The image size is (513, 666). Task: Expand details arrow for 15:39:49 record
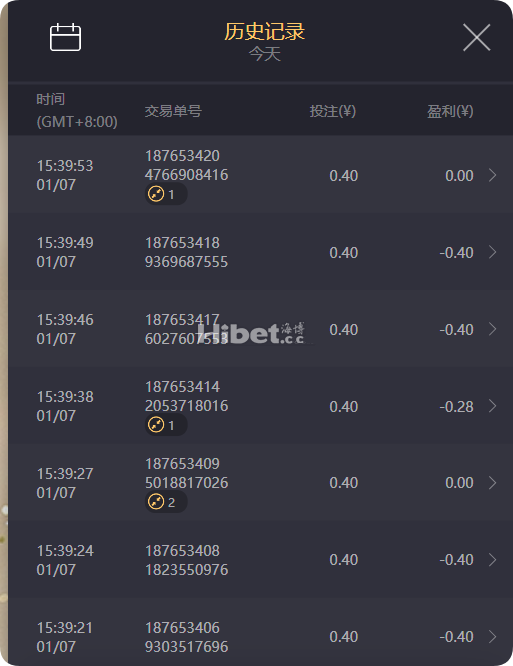click(493, 252)
